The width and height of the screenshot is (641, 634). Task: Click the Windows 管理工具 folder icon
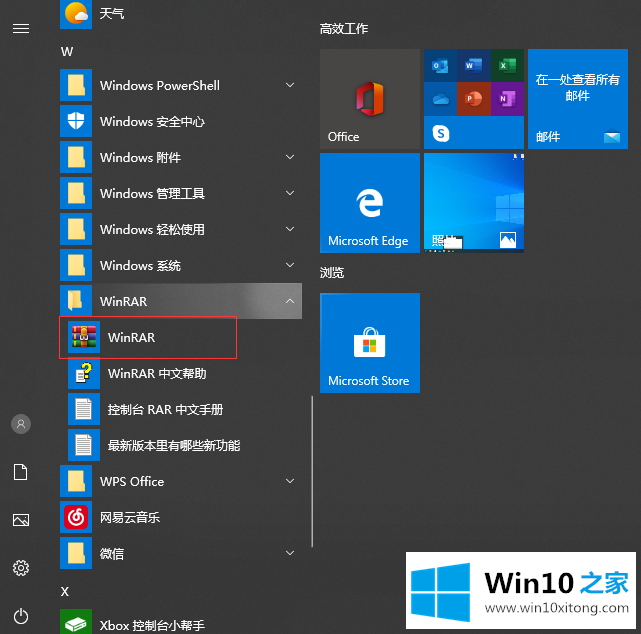coord(76,193)
